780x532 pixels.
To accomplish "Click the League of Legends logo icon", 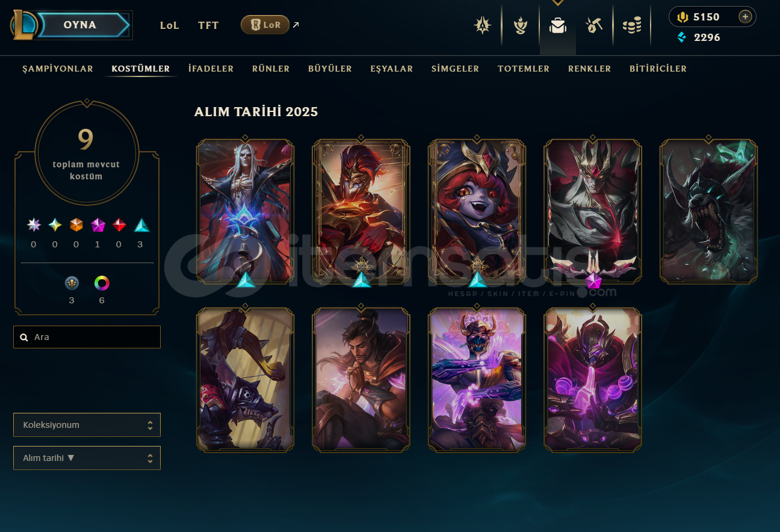I will [25, 25].
